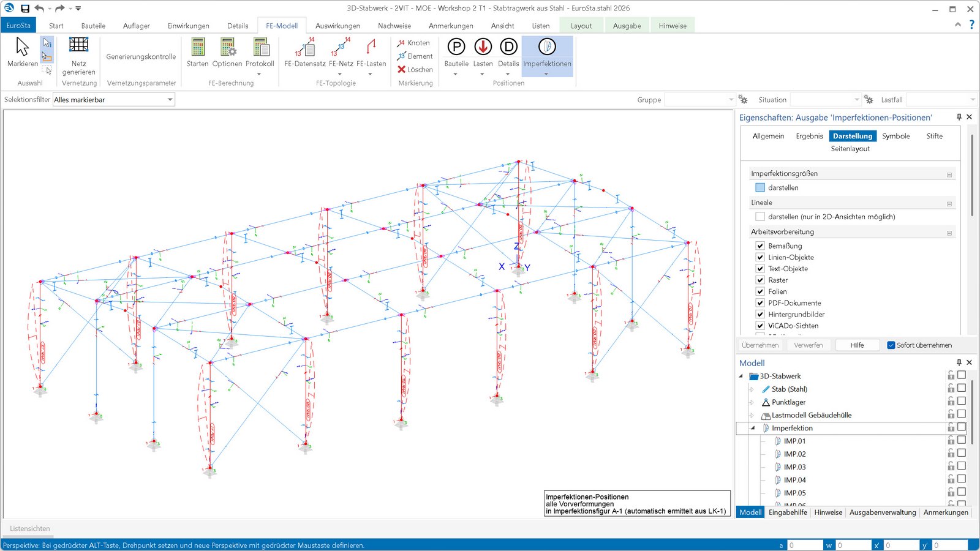Collapse the Imperfektion tree node
Viewport: 980px width, 551px height.
click(753, 429)
